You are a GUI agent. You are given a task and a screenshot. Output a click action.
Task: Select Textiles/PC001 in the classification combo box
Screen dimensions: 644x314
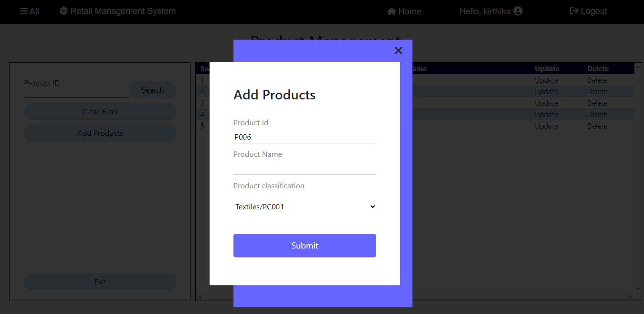point(305,206)
